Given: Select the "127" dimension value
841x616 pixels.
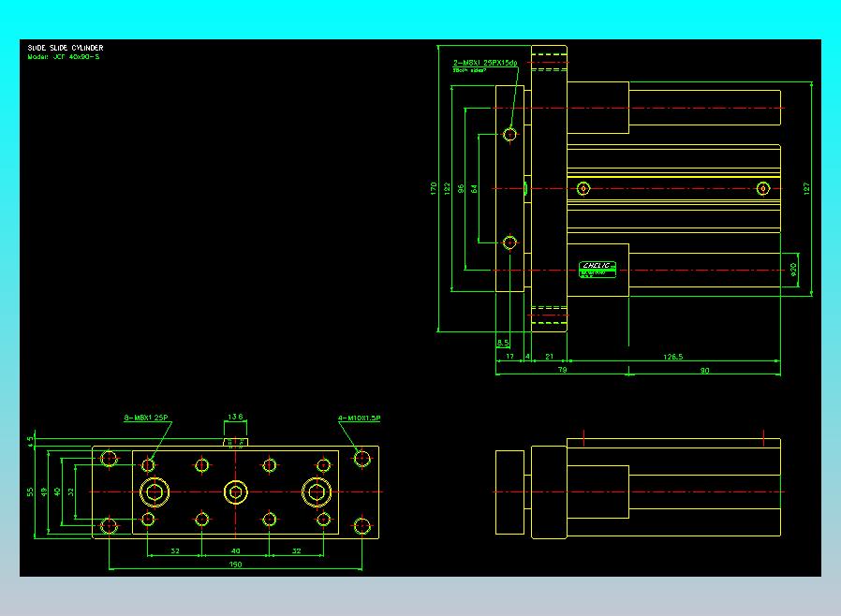Looking at the screenshot, I should click(806, 188).
